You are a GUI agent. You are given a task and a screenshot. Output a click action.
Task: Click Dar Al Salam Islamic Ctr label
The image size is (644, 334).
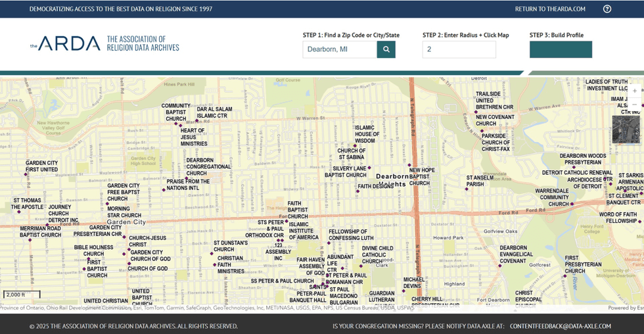click(214, 112)
